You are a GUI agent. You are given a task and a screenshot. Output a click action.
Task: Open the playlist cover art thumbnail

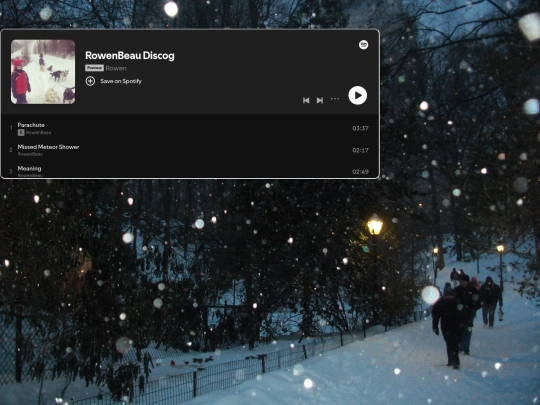(x=43, y=72)
